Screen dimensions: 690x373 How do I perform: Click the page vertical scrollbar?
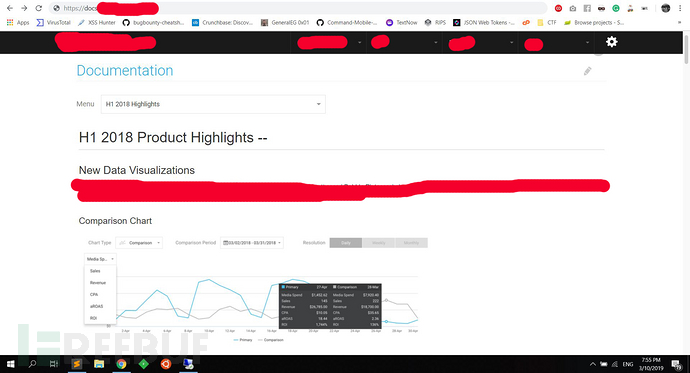click(686, 49)
